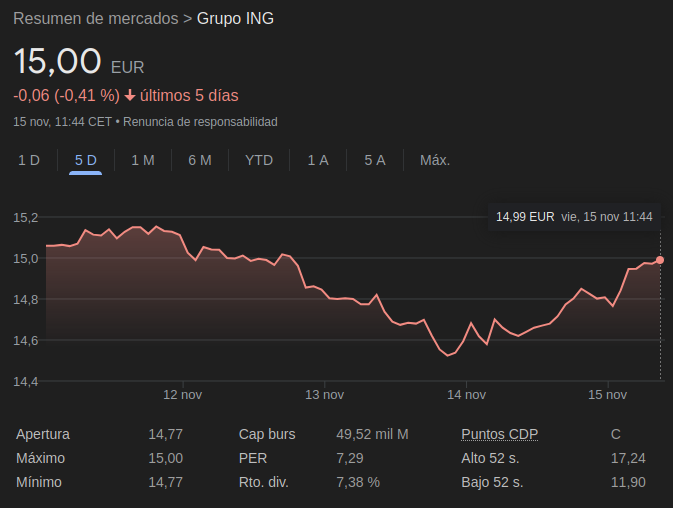Show the 5 A range tab
Screen dimensions: 673x508
pos(375,160)
